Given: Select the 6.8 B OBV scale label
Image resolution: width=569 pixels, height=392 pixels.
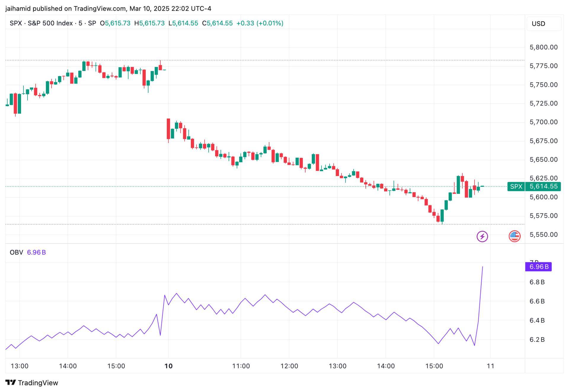Looking at the screenshot, I should click(537, 282).
